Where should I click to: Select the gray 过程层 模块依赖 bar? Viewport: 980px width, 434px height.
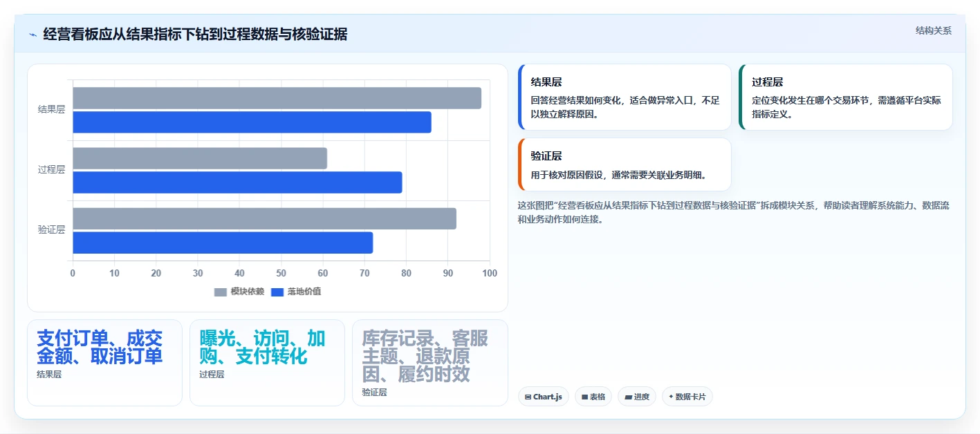click(200, 158)
